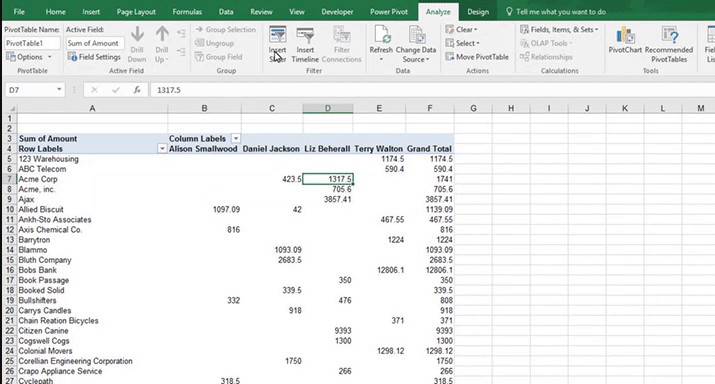Click the 'Liz Beherall' column header cell
Screen dimensions: 715x384
327,149
